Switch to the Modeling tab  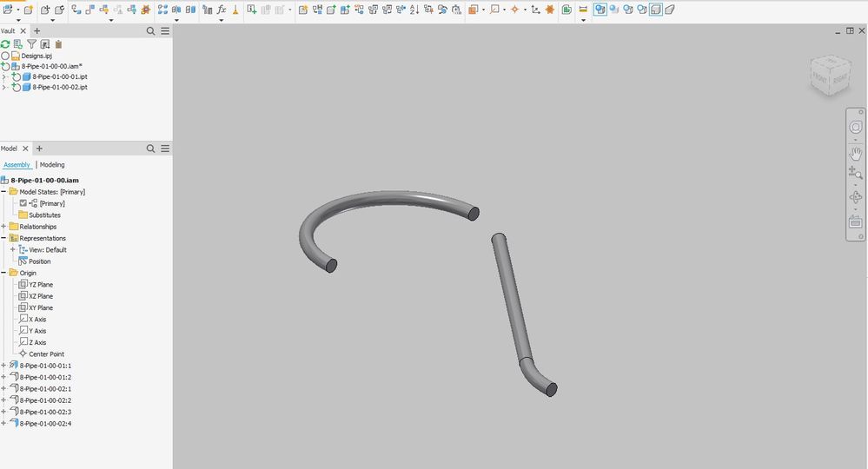click(x=52, y=165)
